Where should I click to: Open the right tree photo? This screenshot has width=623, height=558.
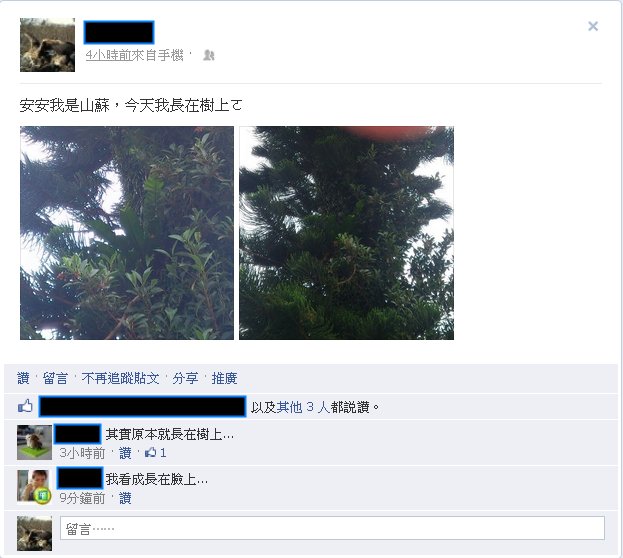pyautogui.click(x=346, y=233)
